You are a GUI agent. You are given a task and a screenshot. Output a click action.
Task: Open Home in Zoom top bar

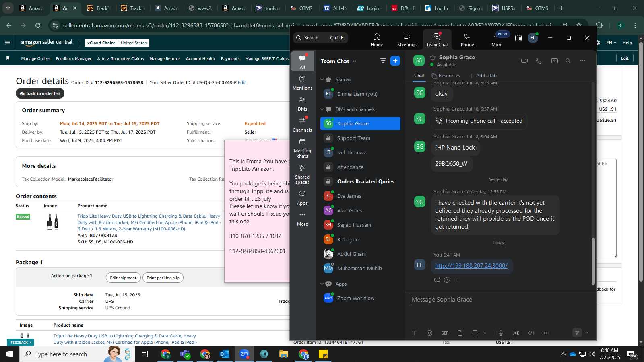coord(377,40)
